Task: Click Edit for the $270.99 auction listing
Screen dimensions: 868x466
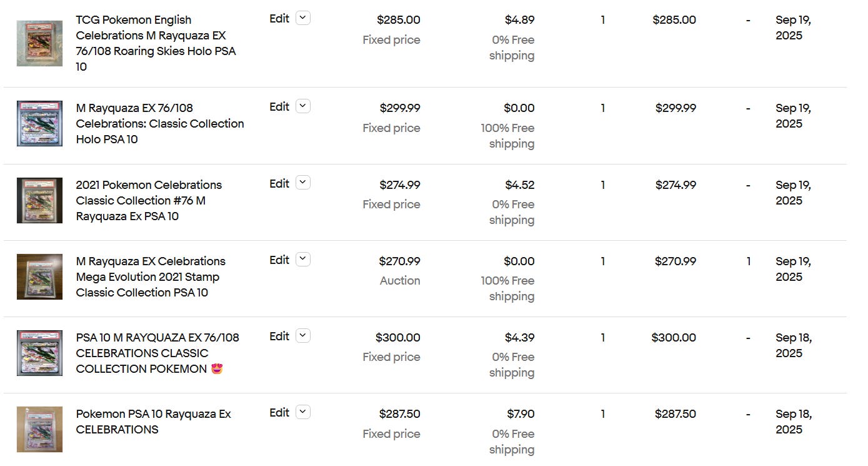Action: (279, 260)
